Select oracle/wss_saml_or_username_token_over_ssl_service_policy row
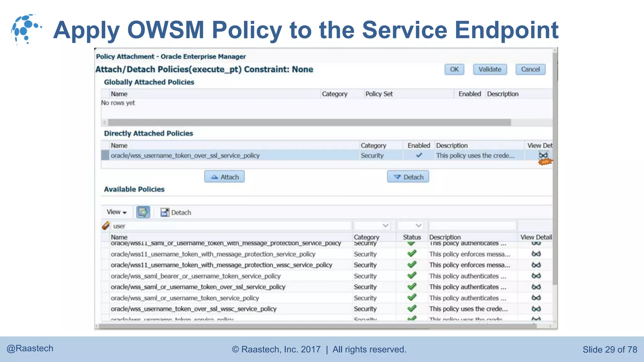 coord(326,287)
